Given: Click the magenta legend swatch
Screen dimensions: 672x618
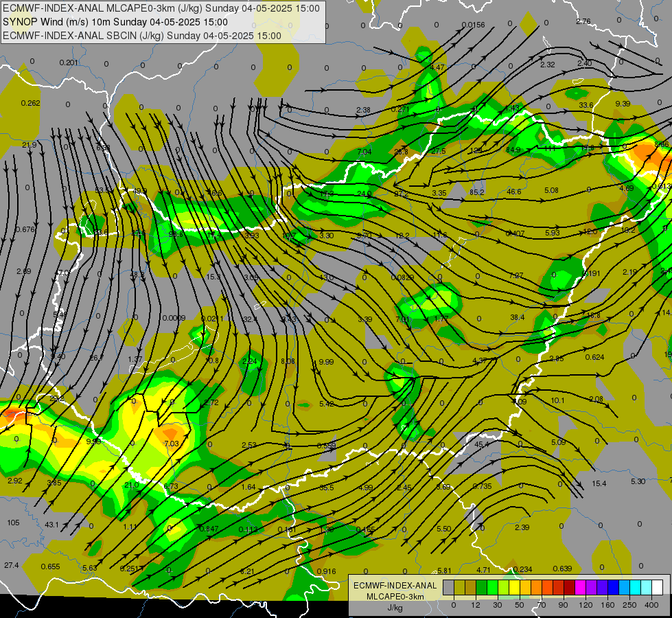Looking at the screenshot, I should [580, 587].
